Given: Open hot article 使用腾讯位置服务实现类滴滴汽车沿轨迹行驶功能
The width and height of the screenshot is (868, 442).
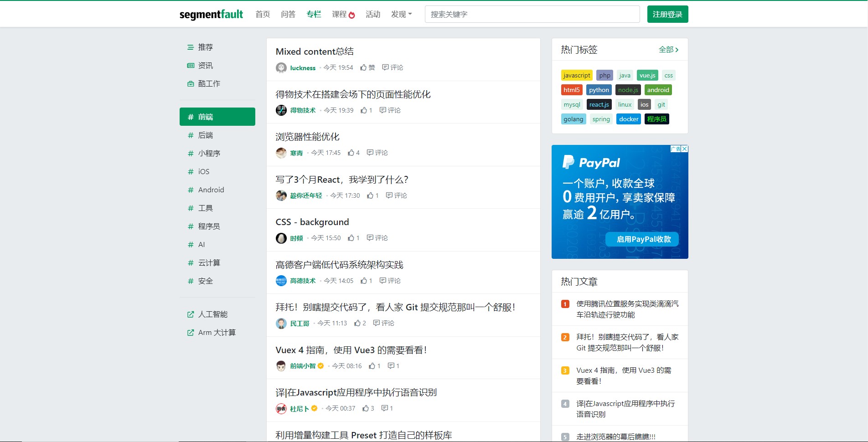Looking at the screenshot, I should pos(627,309).
